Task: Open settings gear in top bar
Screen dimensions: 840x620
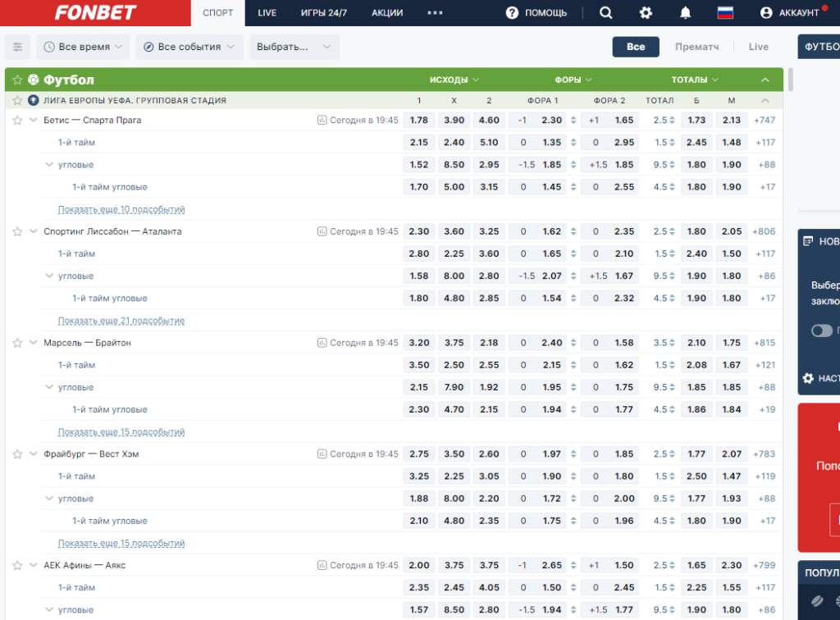Action: [x=646, y=13]
